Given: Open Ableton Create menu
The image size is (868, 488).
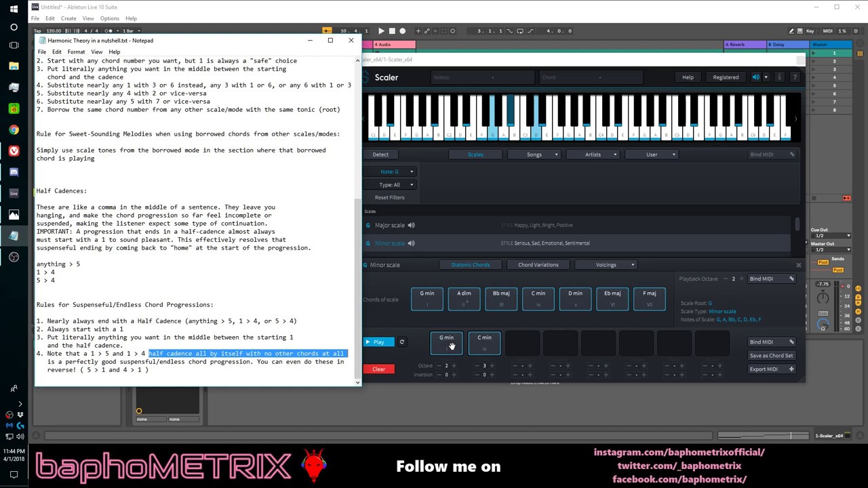Looking at the screenshot, I should (x=68, y=18).
